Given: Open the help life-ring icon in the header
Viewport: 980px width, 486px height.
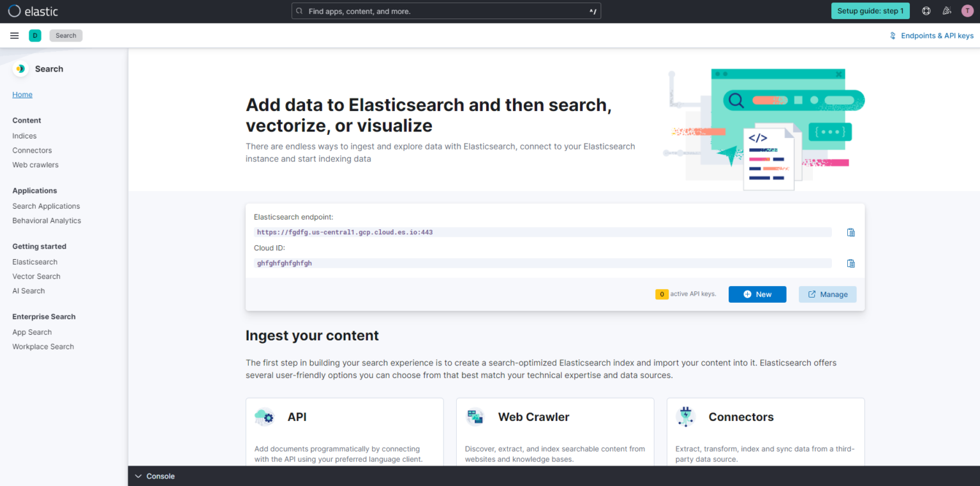Looking at the screenshot, I should click(926, 10).
